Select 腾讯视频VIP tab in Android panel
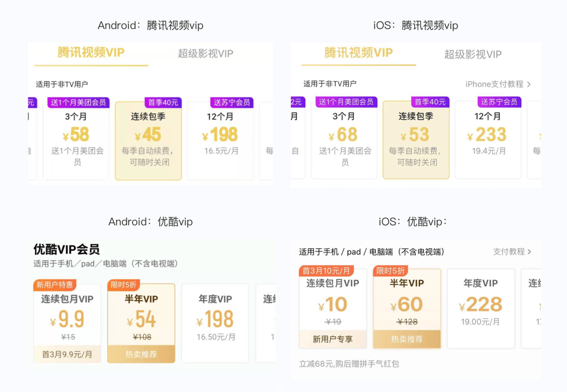Viewport: 567px width, 392px height. click(91, 53)
